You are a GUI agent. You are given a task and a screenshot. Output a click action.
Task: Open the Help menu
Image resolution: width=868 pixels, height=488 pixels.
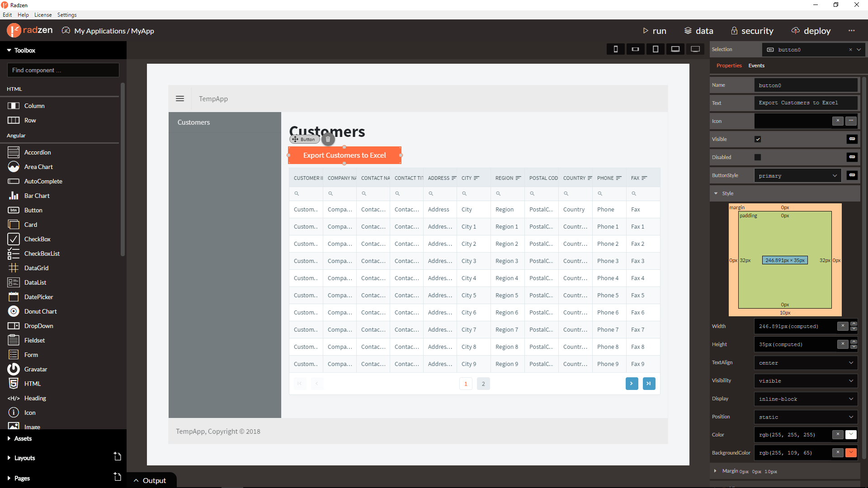pyautogui.click(x=23, y=15)
